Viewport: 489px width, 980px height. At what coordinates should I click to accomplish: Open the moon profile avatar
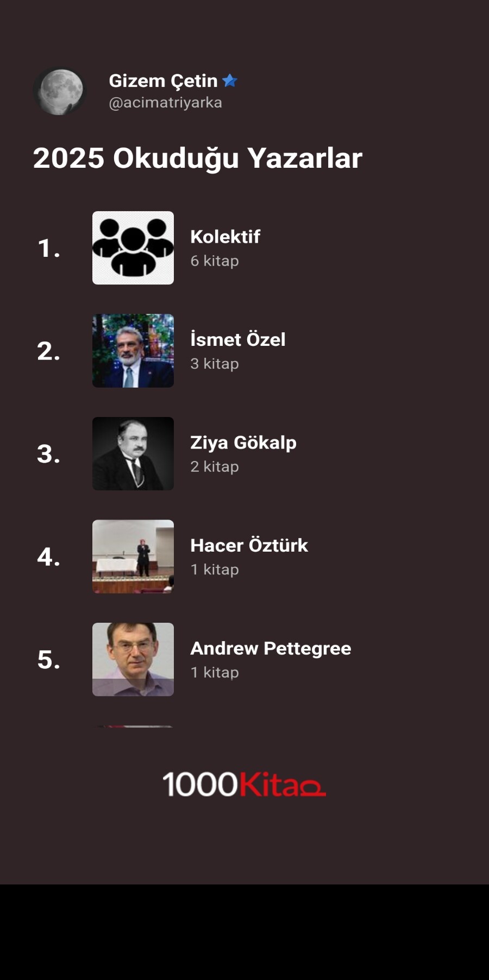[x=60, y=91]
